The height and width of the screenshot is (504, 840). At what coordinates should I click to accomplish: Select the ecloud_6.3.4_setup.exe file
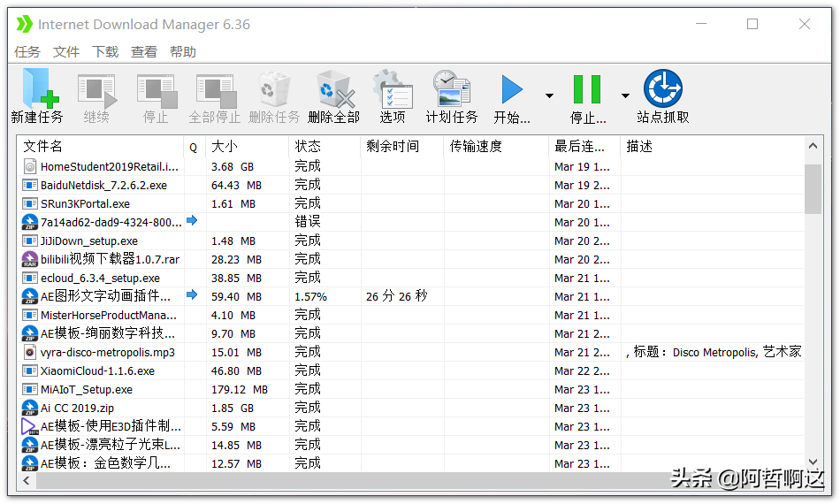100,278
